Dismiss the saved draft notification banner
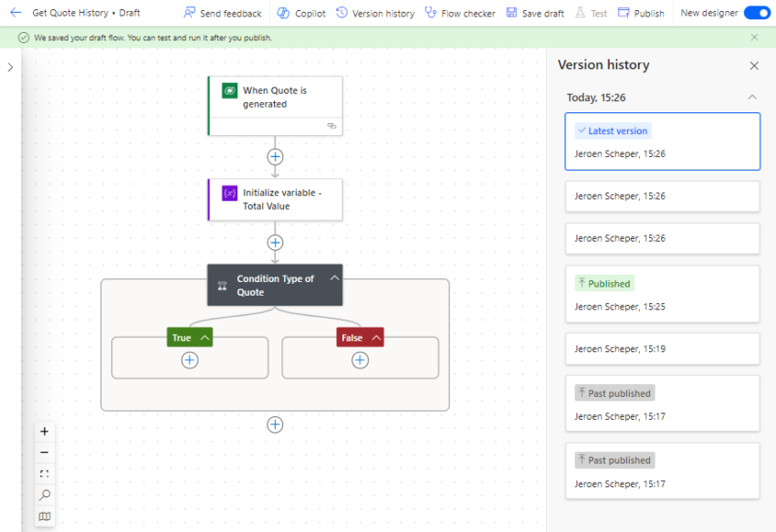This screenshot has width=776, height=532. coord(754,37)
